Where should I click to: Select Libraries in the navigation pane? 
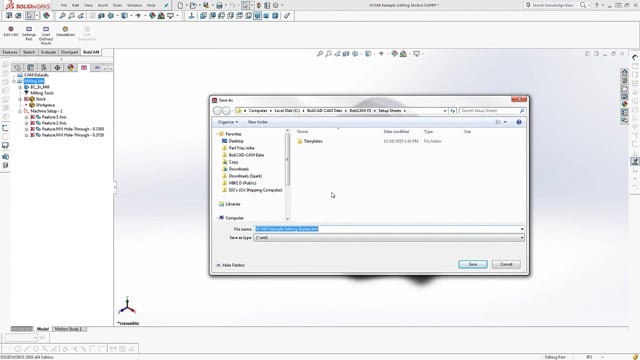click(229, 204)
